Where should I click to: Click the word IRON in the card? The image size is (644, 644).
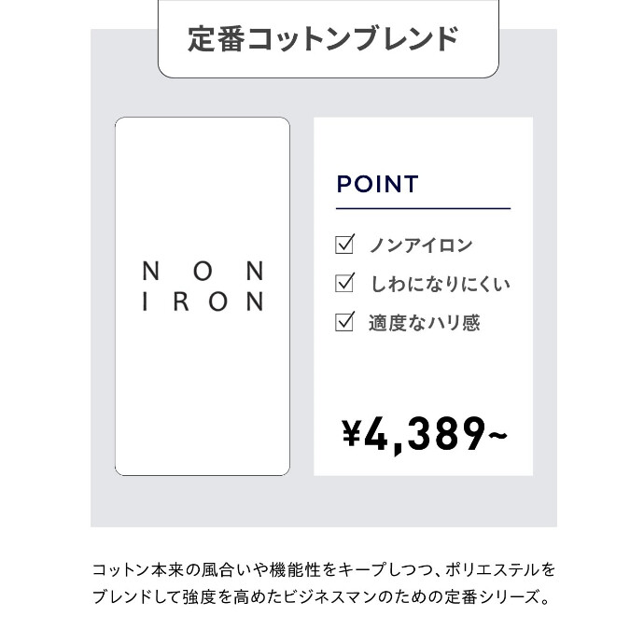(203, 302)
